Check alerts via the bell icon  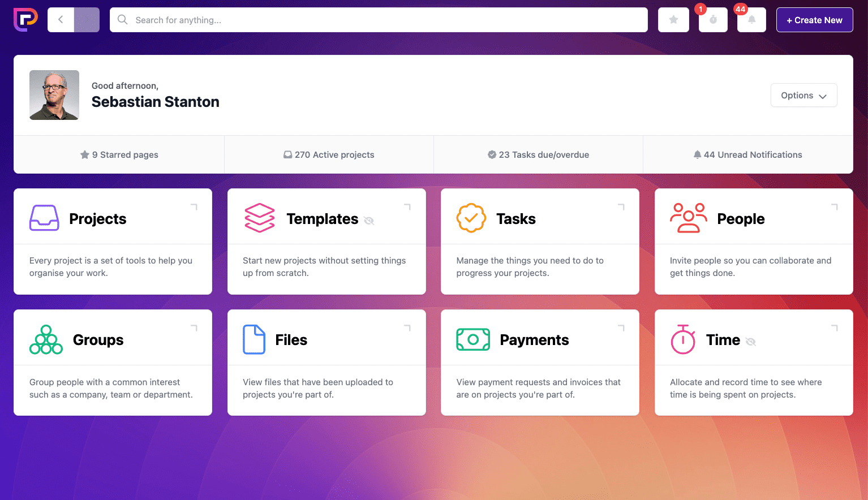click(751, 19)
